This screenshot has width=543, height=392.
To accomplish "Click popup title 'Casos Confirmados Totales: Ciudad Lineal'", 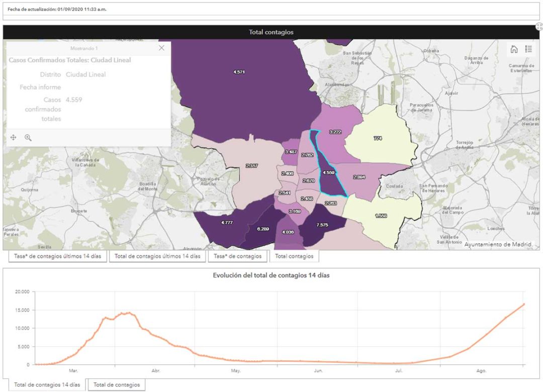I will (x=69, y=60).
